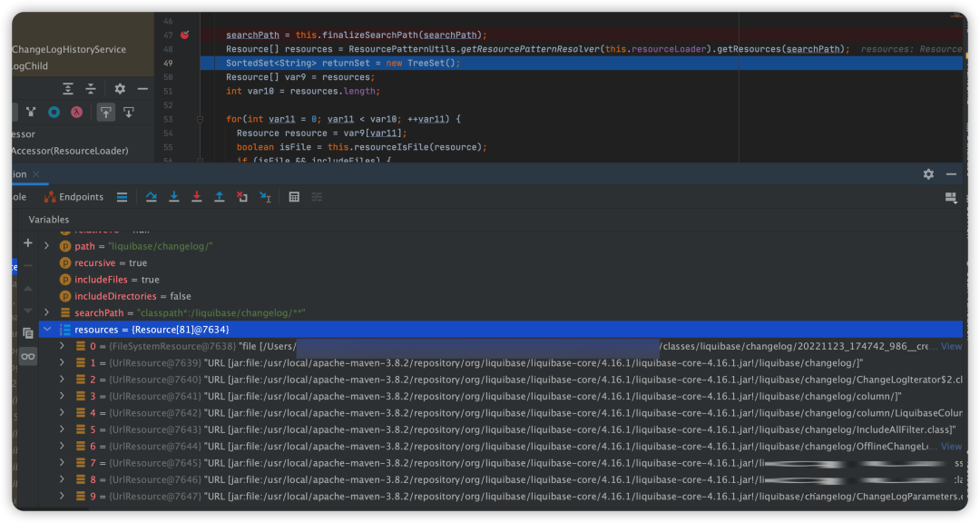Click the blue Step Into arrow
The height and width of the screenshot is (523, 980).
click(x=173, y=197)
